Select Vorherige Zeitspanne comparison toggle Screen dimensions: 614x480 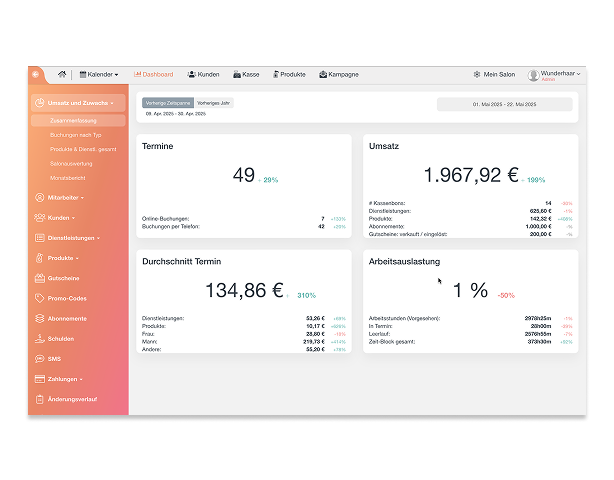(x=168, y=103)
